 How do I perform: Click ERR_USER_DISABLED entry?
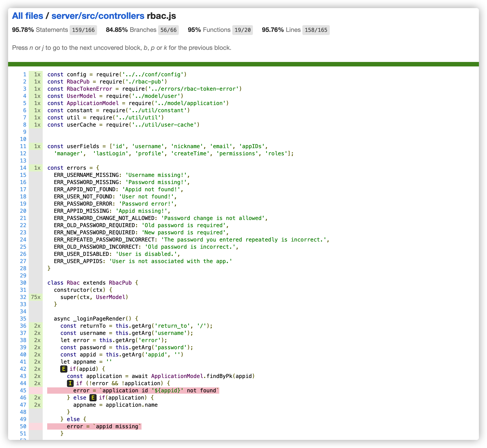coord(117,254)
